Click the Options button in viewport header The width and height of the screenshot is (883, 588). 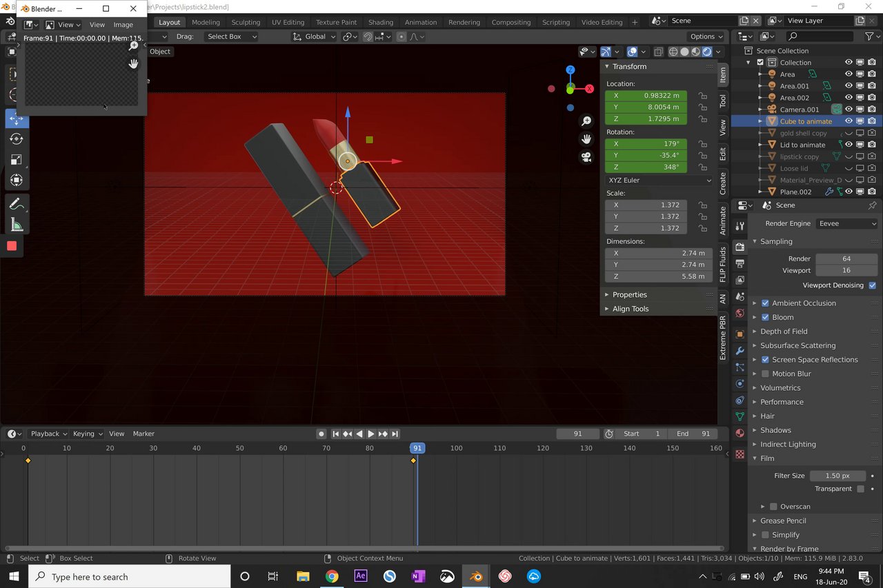click(706, 37)
